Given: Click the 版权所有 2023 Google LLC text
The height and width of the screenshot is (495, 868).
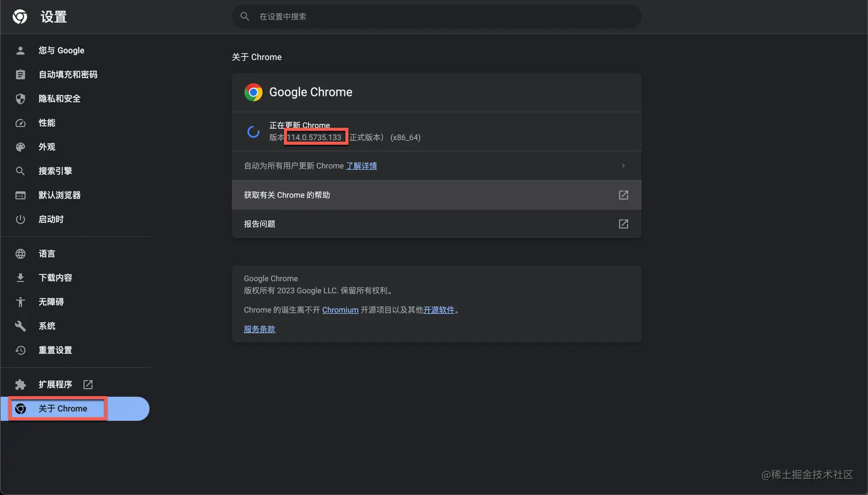Looking at the screenshot, I should pyautogui.click(x=318, y=291).
